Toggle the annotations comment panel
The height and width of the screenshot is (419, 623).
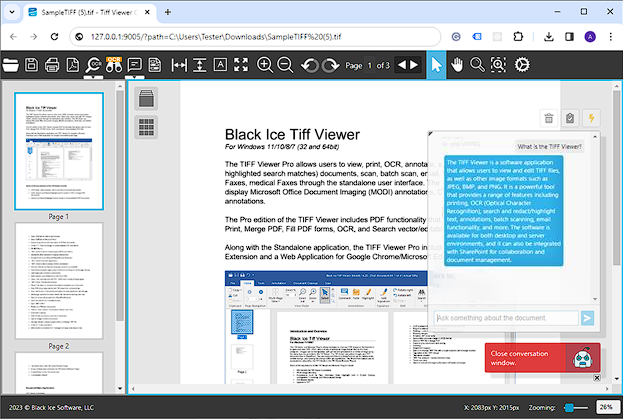click(136, 65)
